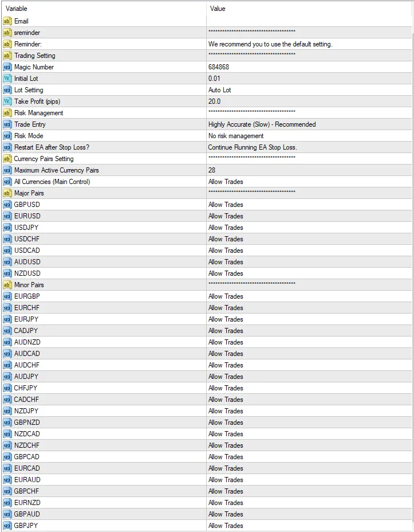Toggle USDJPY Allow Trades setting
Viewport: 414px width, 532px height.
click(x=226, y=228)
